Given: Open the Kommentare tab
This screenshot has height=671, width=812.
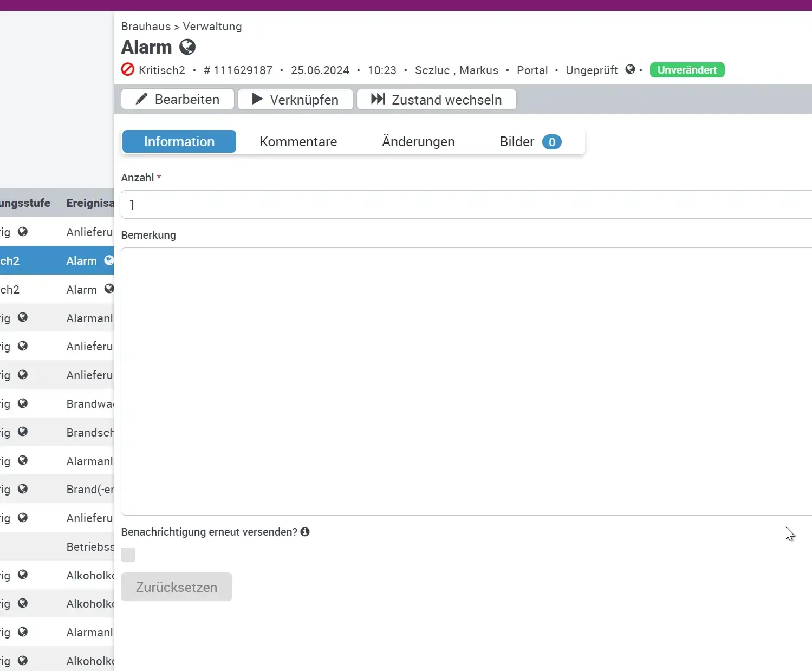Looking at the screenshot, I should [298, 142].
